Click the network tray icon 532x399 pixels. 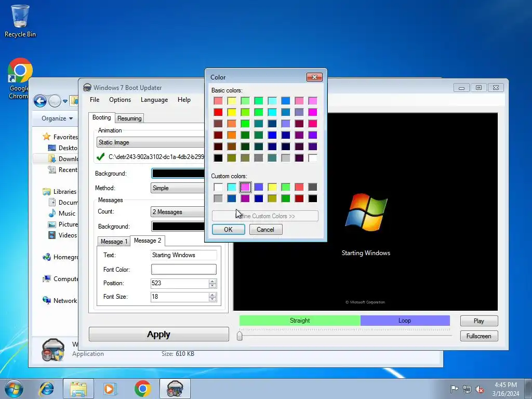pyautogui.click(x=467, y=389)
